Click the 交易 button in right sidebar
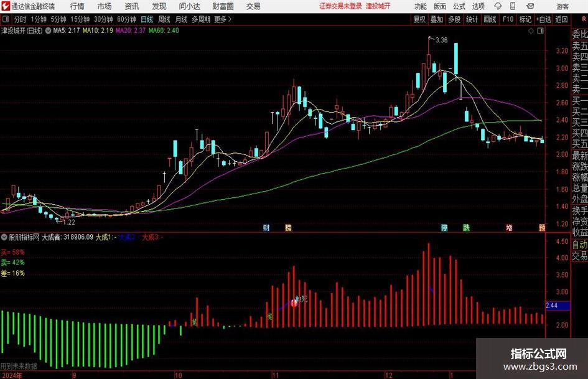 coord(580,256)
